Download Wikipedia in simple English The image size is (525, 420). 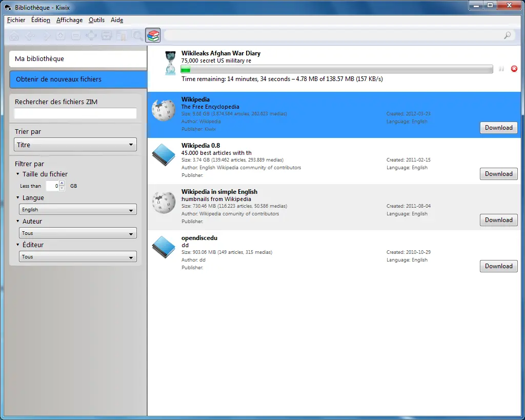click(498, 220)
